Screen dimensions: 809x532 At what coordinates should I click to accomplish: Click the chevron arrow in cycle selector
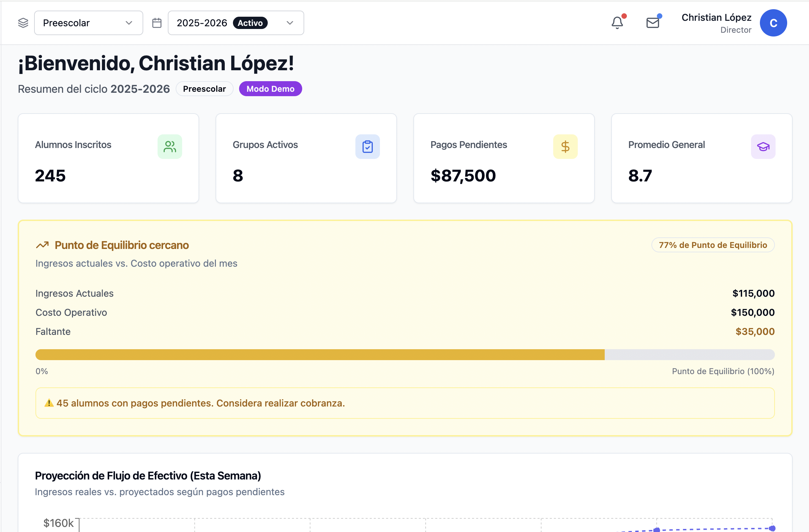tap(290, 23)
